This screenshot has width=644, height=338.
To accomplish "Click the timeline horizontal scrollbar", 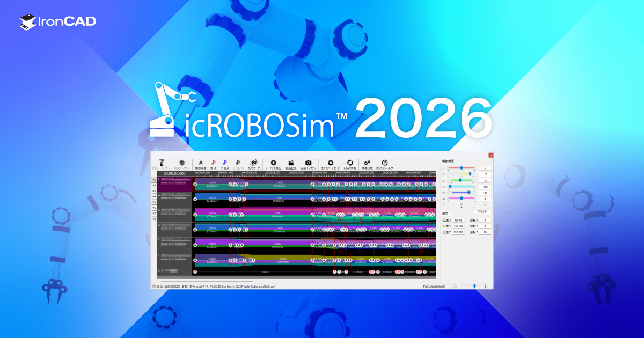I will coord(207,281).
